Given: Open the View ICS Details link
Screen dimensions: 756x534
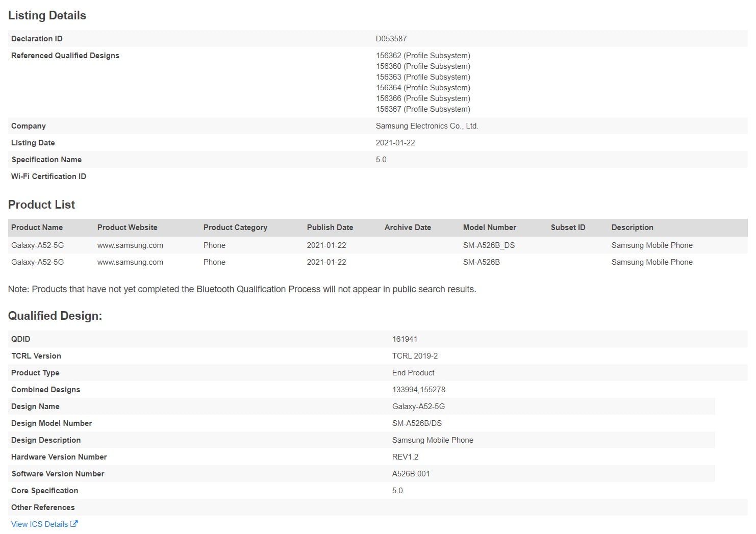Looking at the screenshot, I should coord(40,524).
